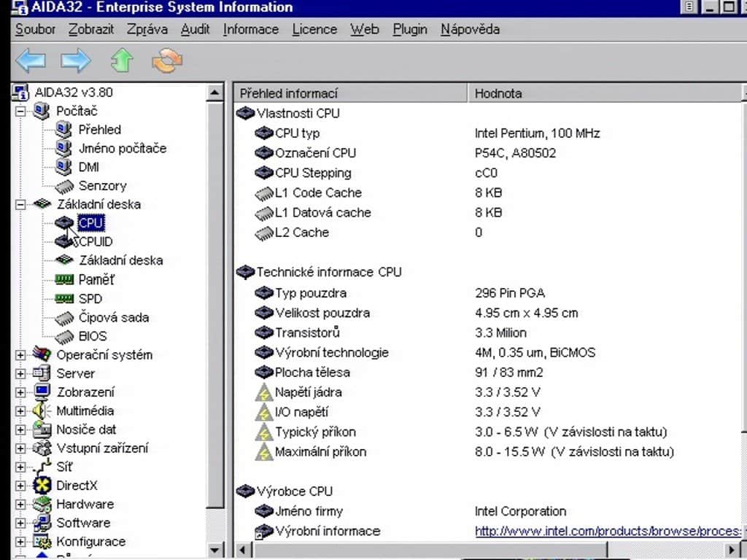Click the BIOS chip icon

click(x=64, y=337)
